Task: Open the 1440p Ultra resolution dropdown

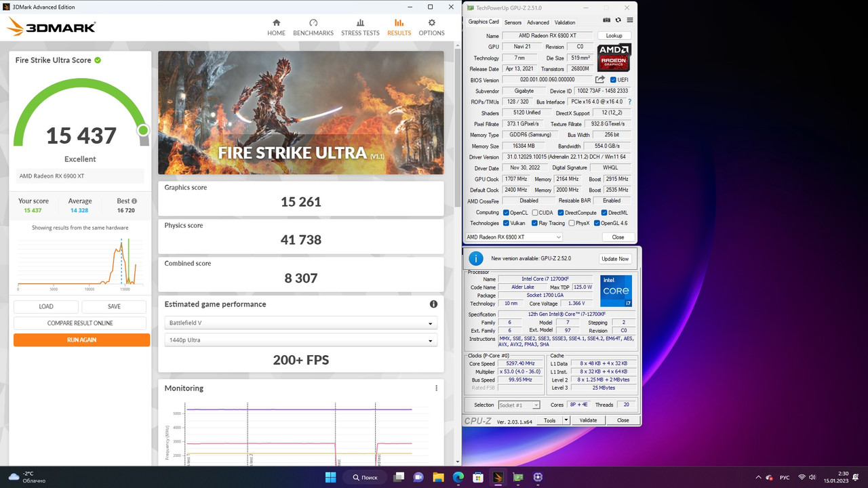Action: click(x=300, y=340)
